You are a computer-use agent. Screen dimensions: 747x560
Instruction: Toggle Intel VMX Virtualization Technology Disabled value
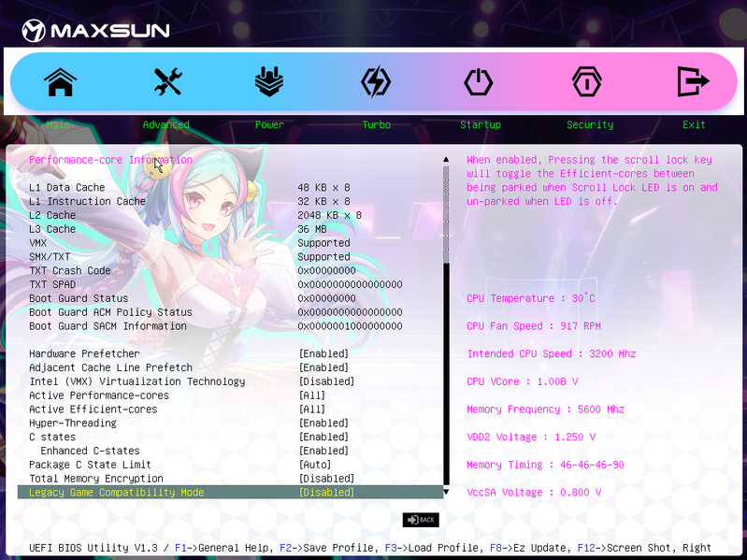[326, 381]
